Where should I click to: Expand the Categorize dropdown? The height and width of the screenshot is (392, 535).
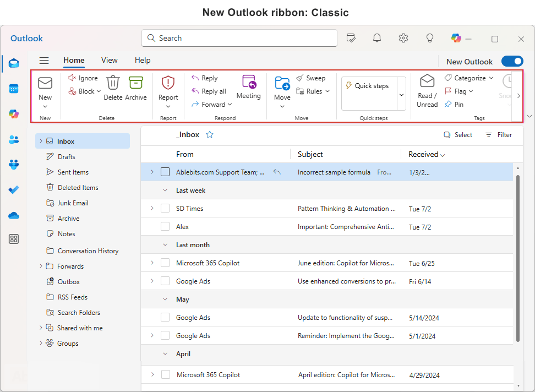coord(469,78)
